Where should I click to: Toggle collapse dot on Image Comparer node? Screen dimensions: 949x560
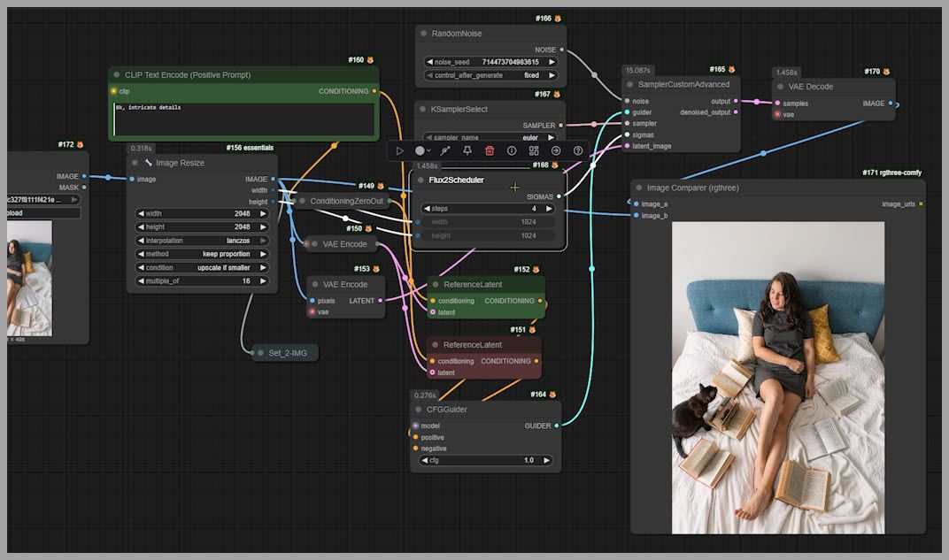tap(639, 188)
